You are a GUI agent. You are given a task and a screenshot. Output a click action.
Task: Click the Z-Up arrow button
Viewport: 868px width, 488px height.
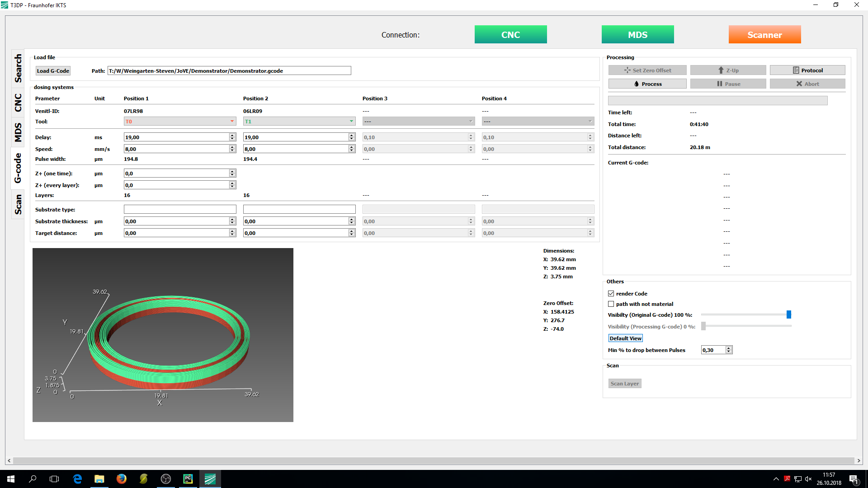coord(728,70)
